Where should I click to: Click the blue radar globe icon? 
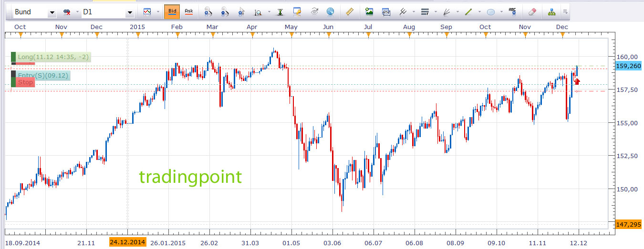330,12
